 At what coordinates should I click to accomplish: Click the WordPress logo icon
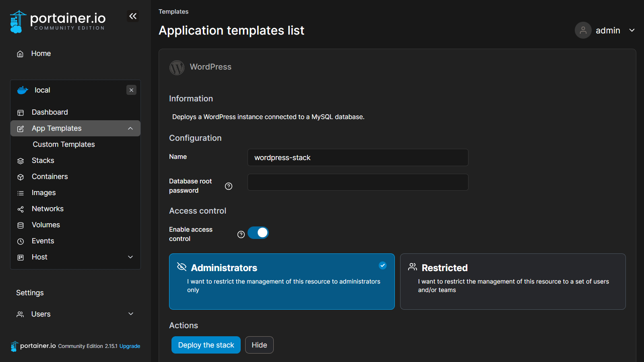(177, 68)
